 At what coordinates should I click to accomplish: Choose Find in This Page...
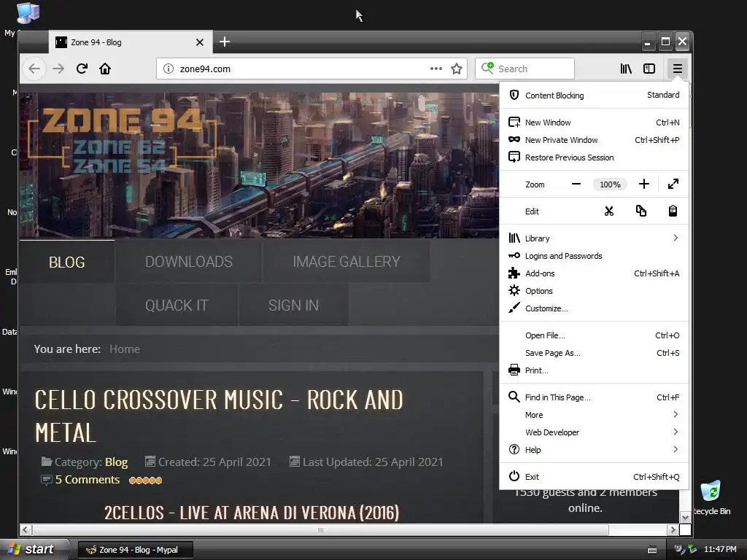point(594,397)
